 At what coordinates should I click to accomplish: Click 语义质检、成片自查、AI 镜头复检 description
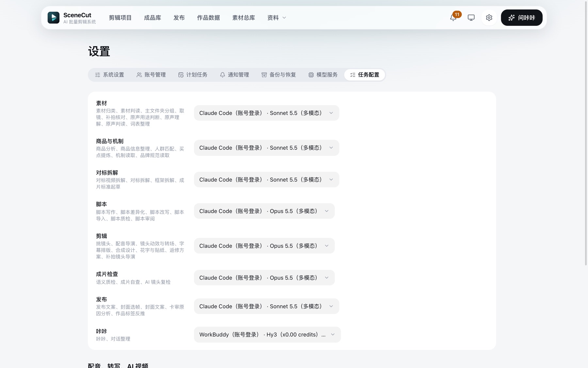133,282
